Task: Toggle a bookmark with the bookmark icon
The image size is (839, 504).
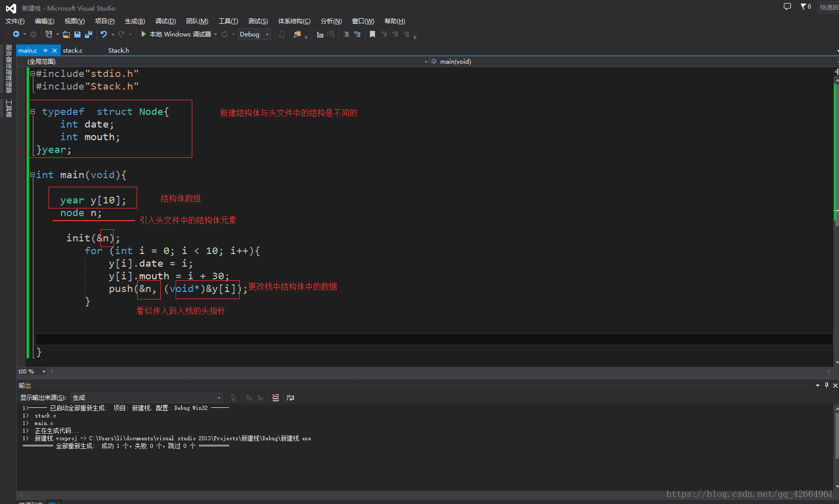Action: pos(372,34)
